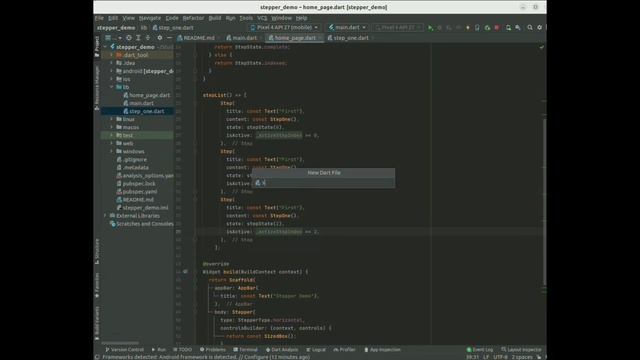Click the green checkmark inspection indicator
Viewport: 640px width, 360px height.
pos(541,47)
